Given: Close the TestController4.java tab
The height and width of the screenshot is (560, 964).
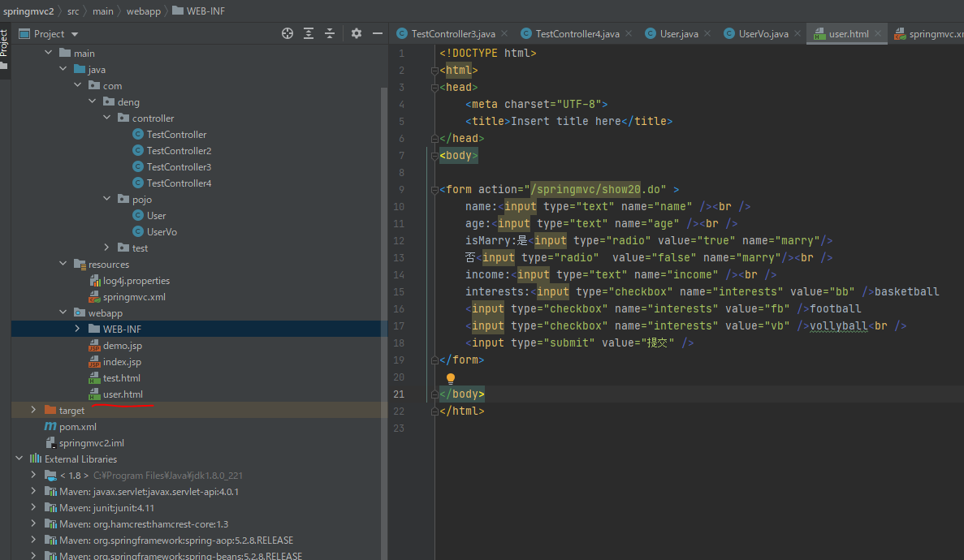Looking at the screenshot, I should [629, 33].
